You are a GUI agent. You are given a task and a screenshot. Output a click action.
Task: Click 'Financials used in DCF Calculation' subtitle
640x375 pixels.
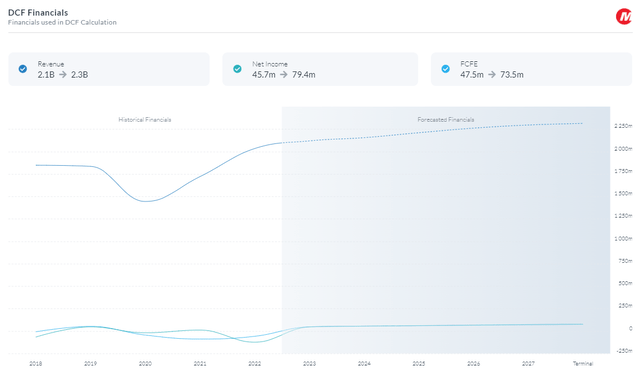coord(62,22)
